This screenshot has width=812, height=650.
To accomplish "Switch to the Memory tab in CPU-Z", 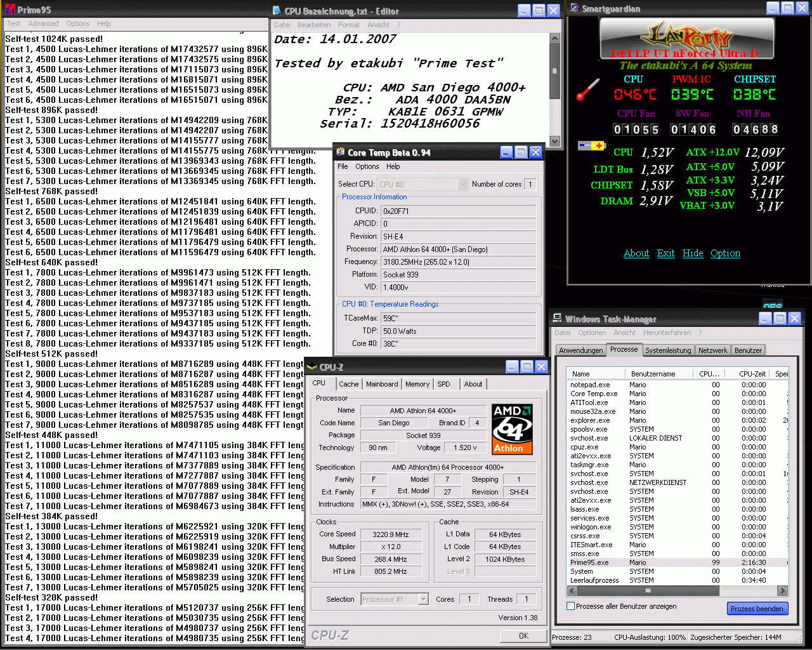I will point(417,384).
